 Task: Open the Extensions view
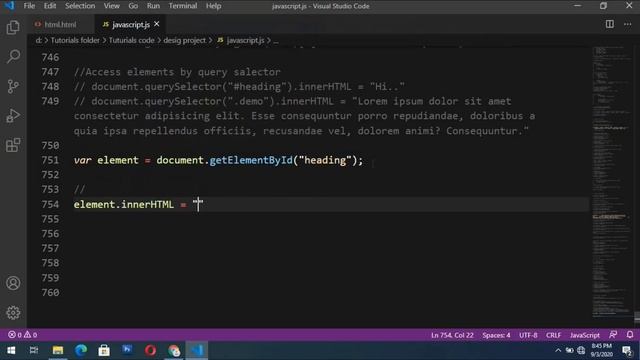click(13, 145)
